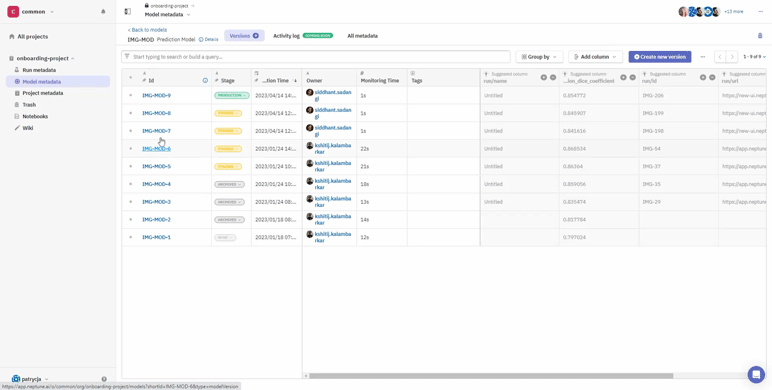Screen dimensions: 772x390
Task: Remove the run/id suggested column with minus icon
Action: click(x=712, y=77)
